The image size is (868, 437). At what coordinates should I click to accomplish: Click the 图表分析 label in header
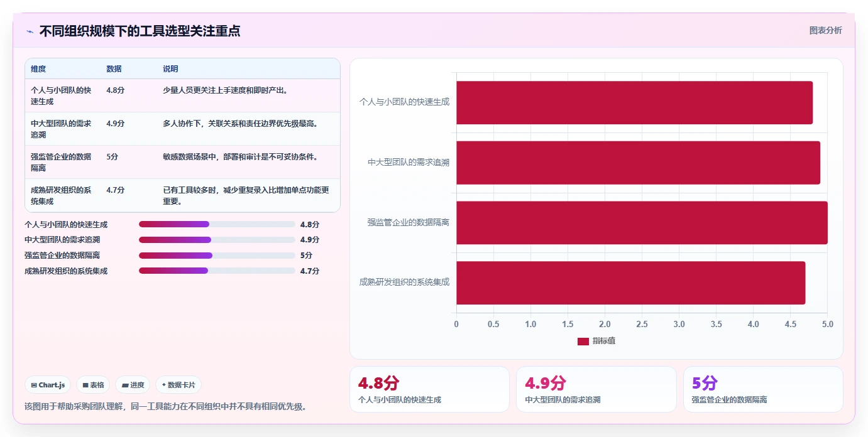(825, 30)
